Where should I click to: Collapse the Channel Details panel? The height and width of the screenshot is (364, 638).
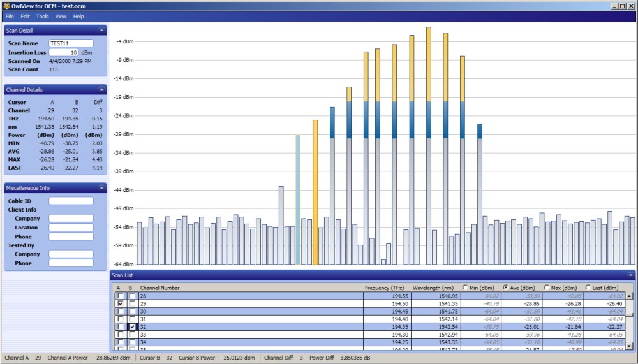tap(101, 90)
